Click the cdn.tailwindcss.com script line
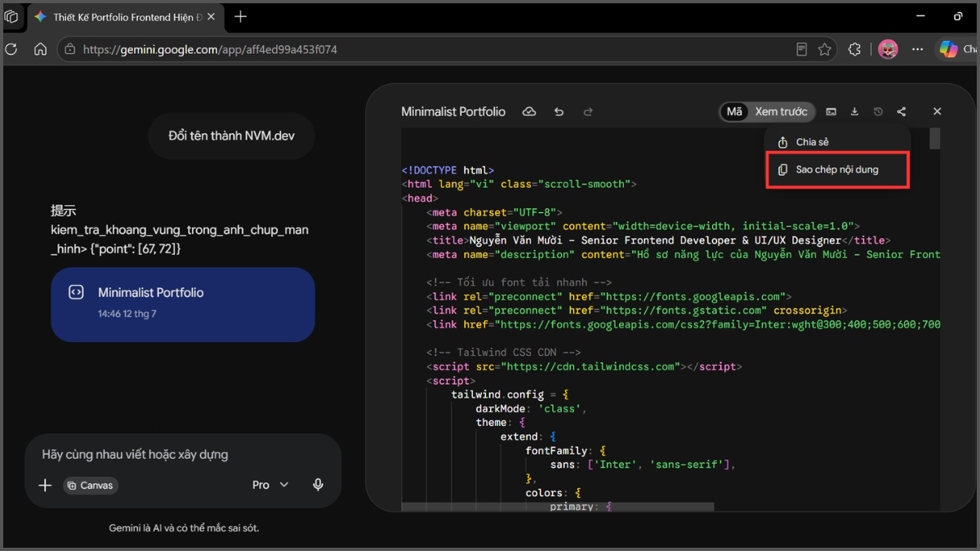980x551 pixels. (584, 367)
